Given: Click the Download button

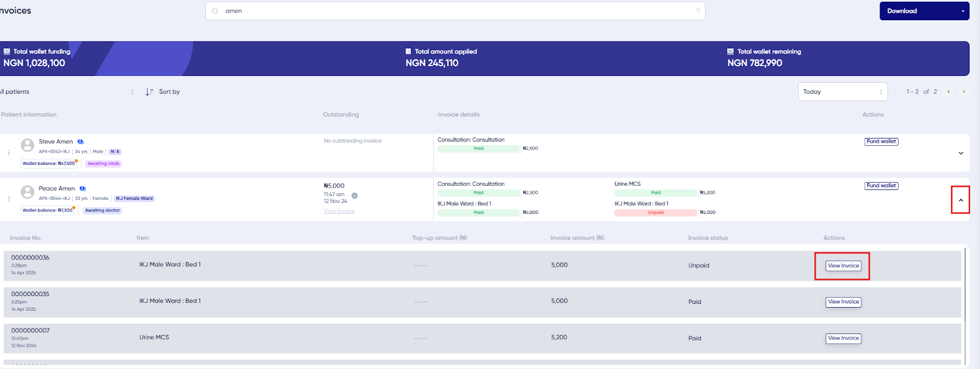Looking at the screenshot, I should (924, 11).
